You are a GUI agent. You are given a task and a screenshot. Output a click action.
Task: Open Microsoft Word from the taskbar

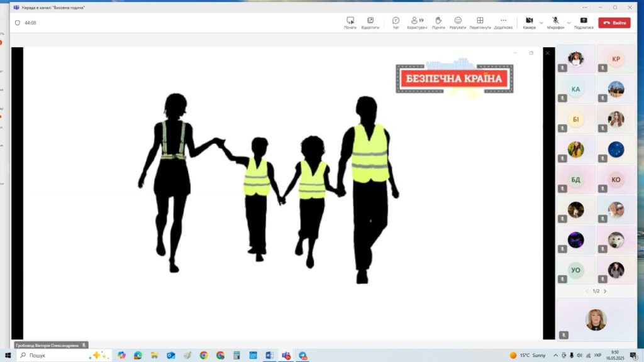269,355
